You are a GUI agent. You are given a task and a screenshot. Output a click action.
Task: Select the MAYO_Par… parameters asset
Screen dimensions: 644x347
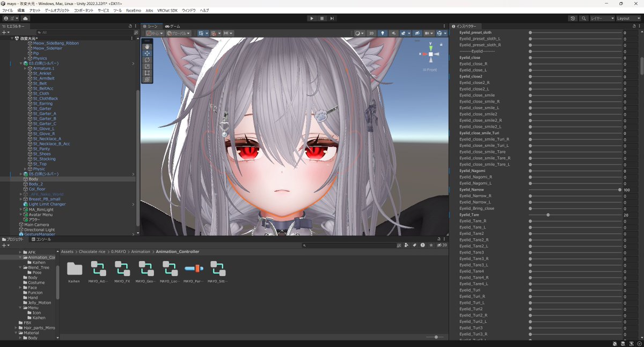pyautogui.click(x=194, y=269)
